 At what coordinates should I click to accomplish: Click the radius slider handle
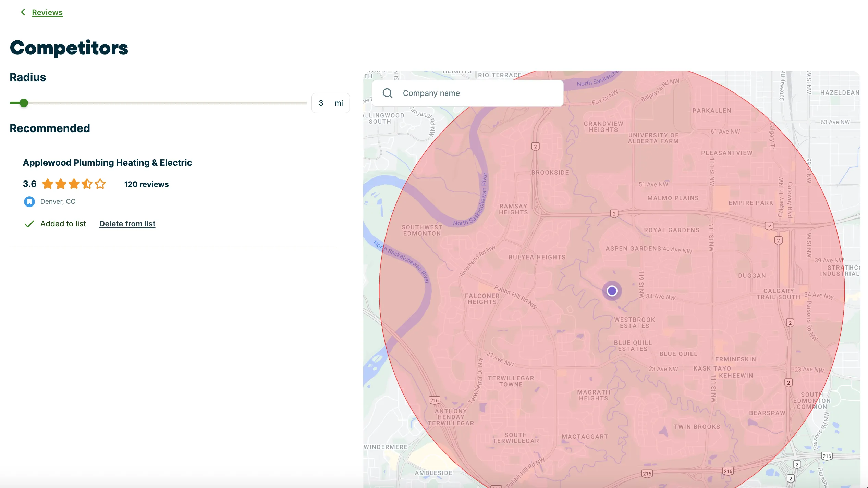point(24,103)
